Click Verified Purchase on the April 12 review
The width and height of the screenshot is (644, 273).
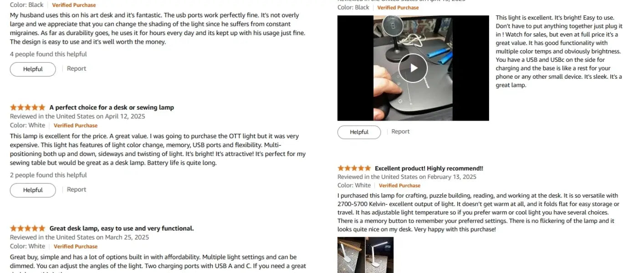coord(76,126)
